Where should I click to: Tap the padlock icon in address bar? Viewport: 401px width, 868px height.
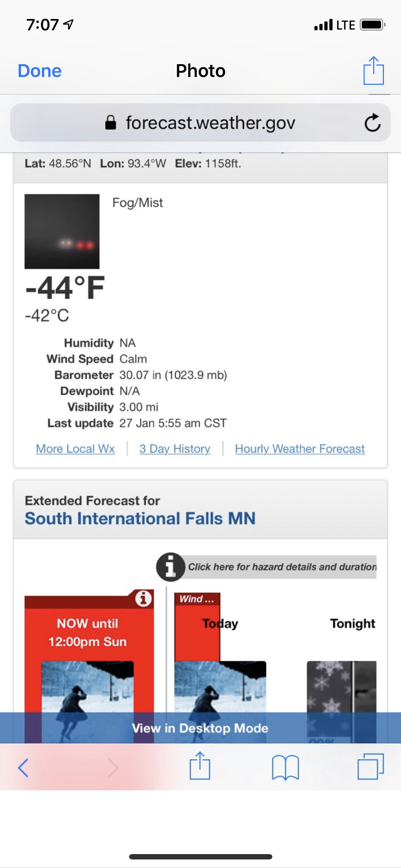[x=110, y=123]
